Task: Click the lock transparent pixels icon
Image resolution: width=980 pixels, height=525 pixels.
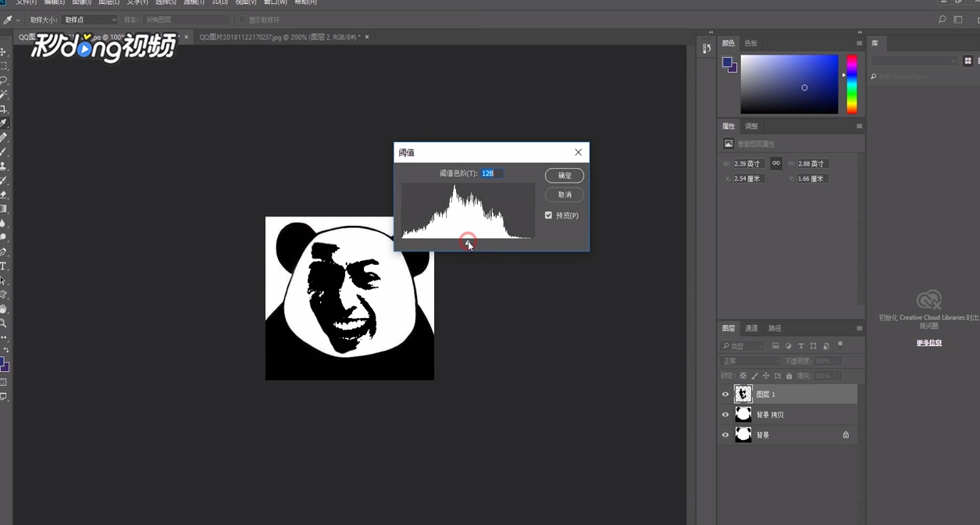Action: pos(743,376)
